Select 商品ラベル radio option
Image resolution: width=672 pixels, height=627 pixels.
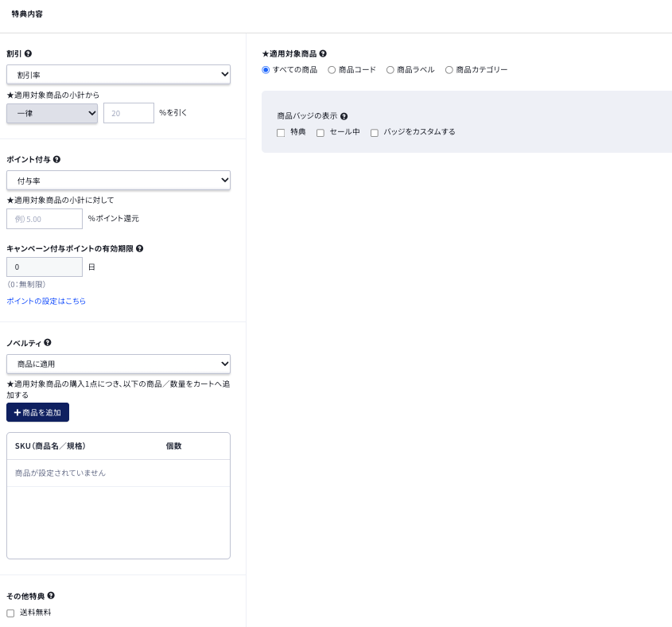390,70
